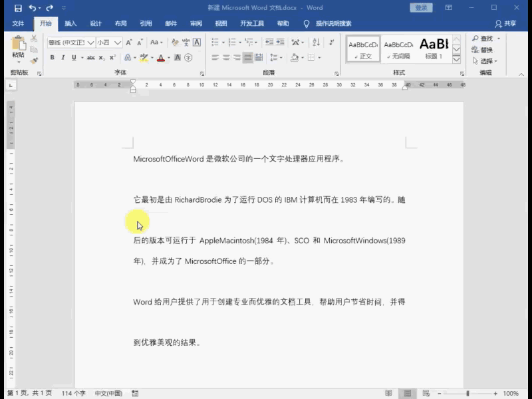Viewport: 532px width, 399px height.
Task: Center align the text
Action: [x=226, y=58]
